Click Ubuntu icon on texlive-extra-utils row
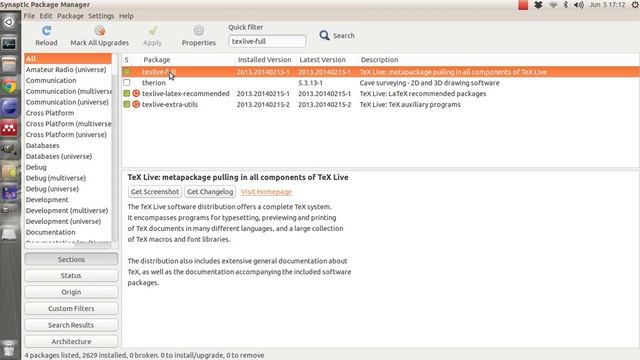The width and height of the screenshot is (640, 360). pyautogui.click(x=136, y=104)
